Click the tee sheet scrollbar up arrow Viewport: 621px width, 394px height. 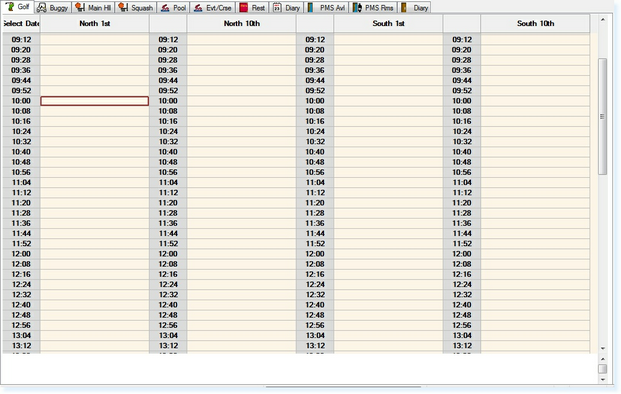pos(602,20)
